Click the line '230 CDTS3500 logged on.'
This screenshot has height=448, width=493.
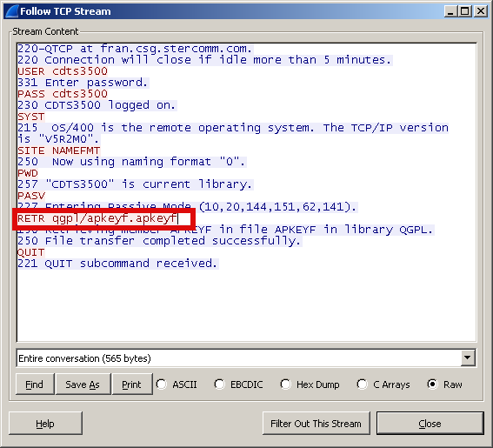click(x=97, y=105)
